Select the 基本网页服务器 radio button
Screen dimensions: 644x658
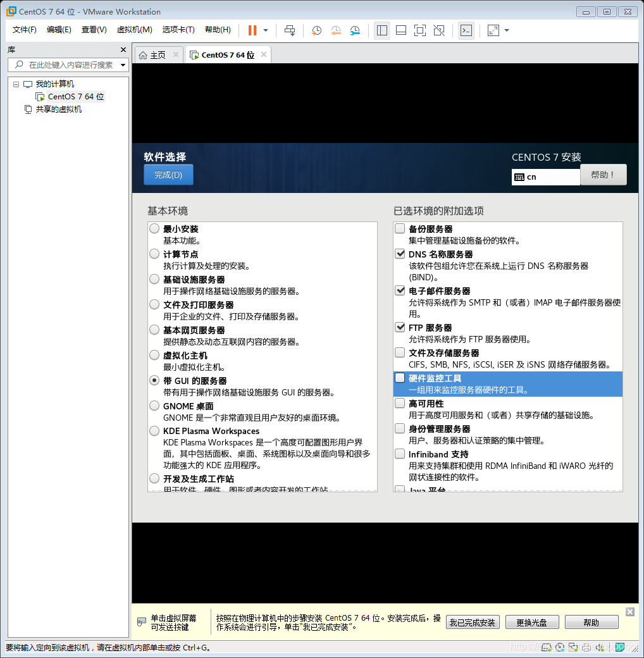(154, 330)
